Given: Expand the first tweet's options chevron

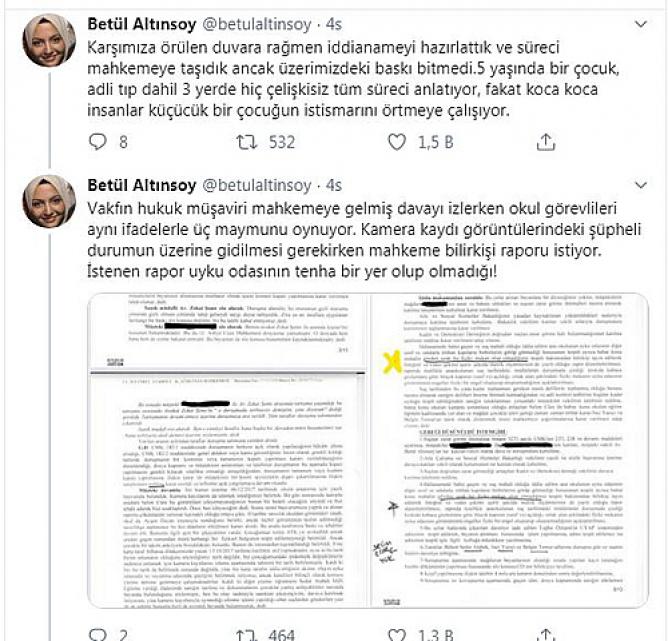Looking at the screenshot, I should click(641, 24).
